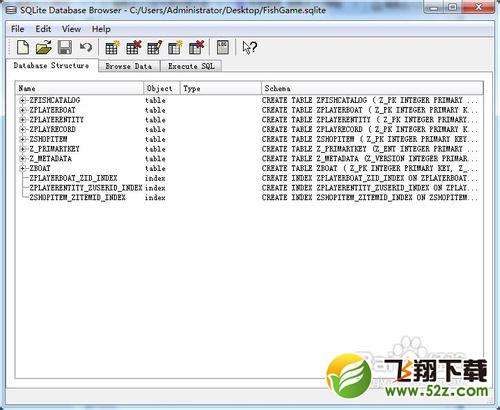This screenshot has width=500, height=410.
Task: Click CREATE TABLE ZSHOPITEM schema text
Action: (370, 139)
